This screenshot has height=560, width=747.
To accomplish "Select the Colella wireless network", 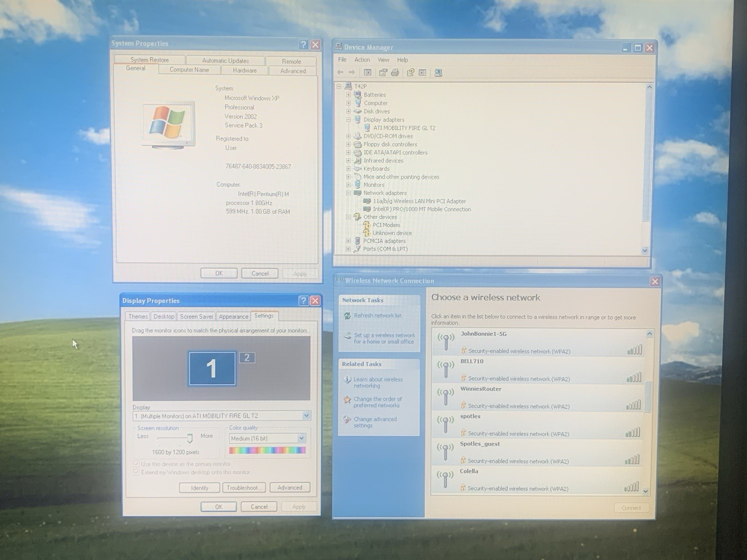I will click(x=536, y=480).
